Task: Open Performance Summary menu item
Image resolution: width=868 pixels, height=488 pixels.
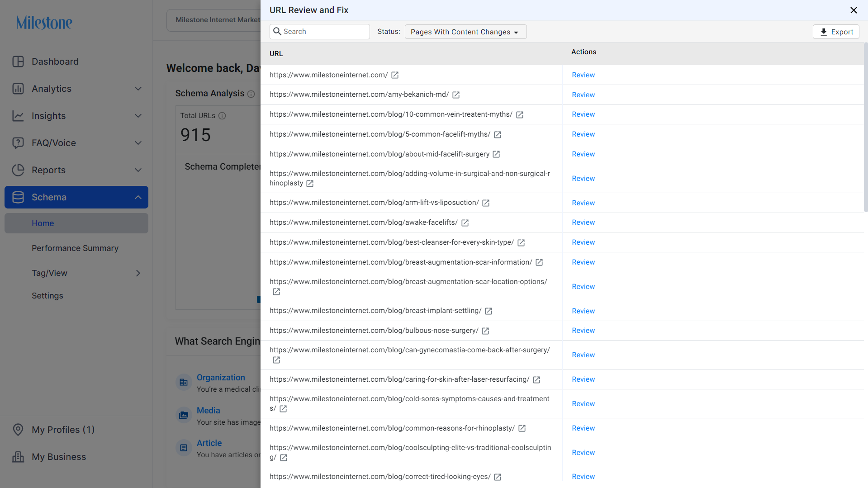Action: (75, 248)
